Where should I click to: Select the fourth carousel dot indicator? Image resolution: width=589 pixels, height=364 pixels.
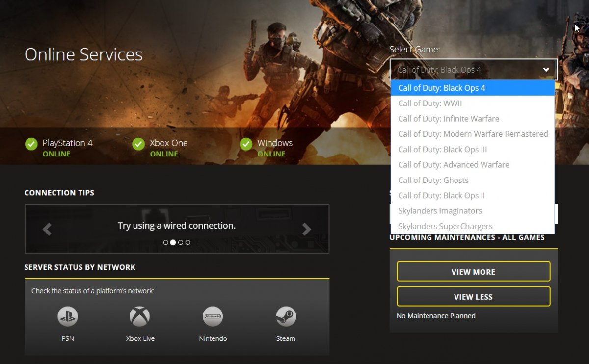point(188,242)
